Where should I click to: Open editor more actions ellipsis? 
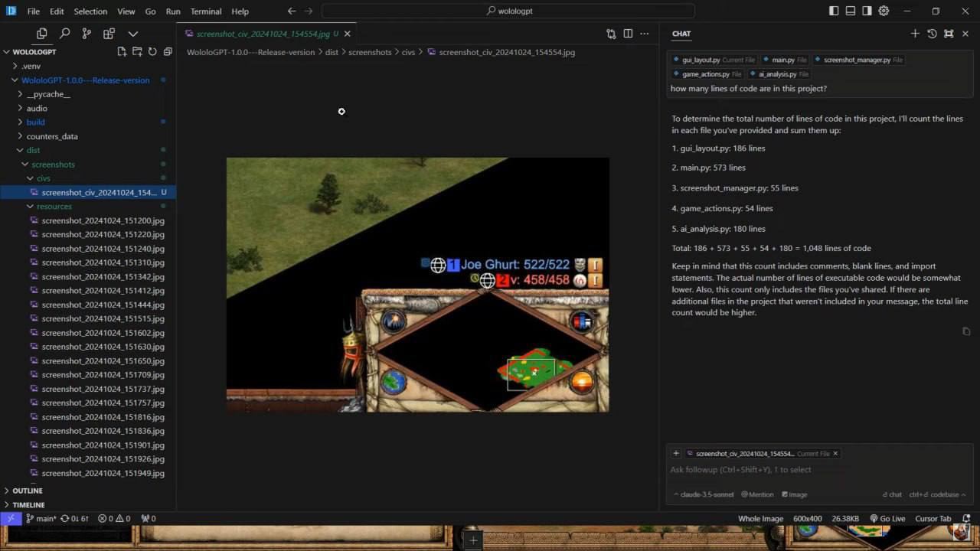point(645,34)
